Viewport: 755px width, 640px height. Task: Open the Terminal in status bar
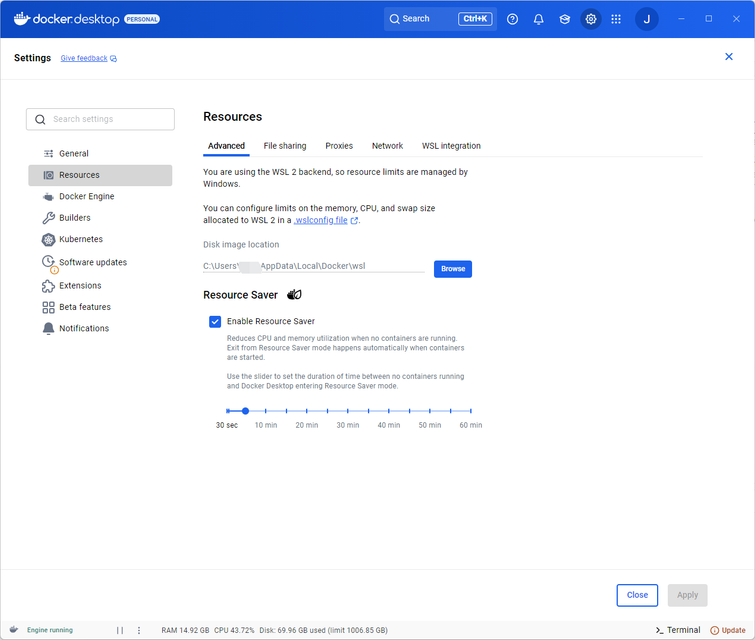(678, 630)
